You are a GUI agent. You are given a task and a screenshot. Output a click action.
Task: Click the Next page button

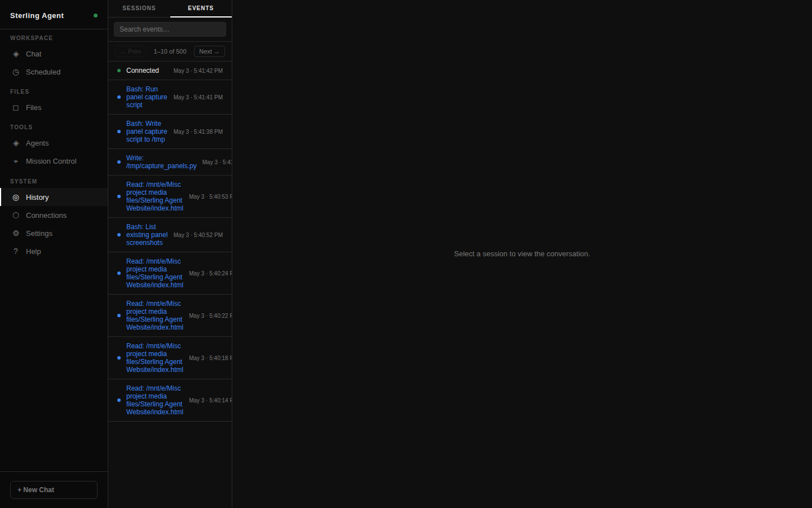(x=209, y=51)
